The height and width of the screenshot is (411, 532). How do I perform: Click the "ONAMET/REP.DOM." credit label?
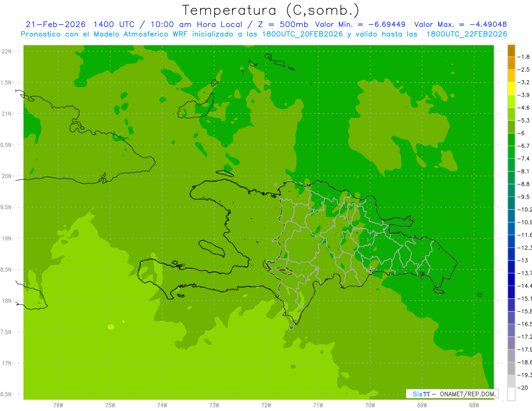tap(467, 394)
